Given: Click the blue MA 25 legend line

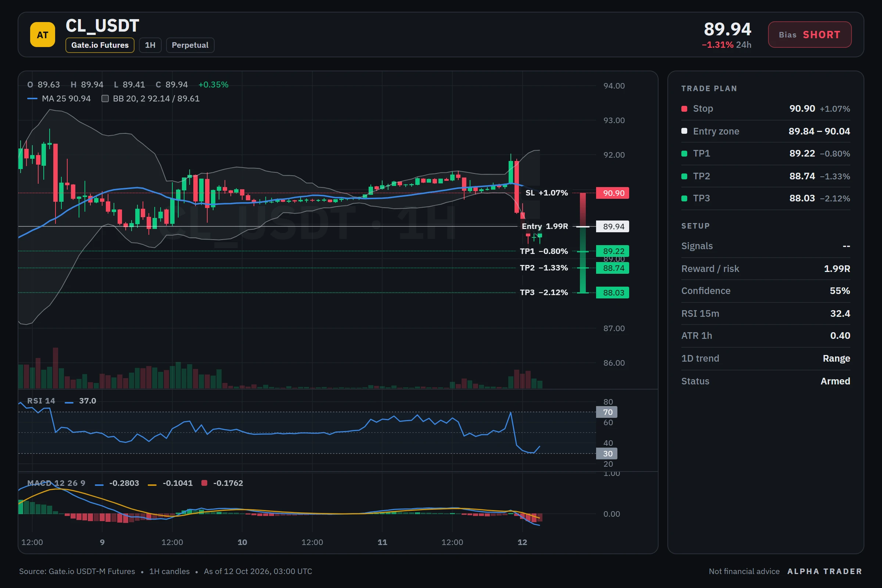Looking at the screenshot, I should [x=32, y=98].
